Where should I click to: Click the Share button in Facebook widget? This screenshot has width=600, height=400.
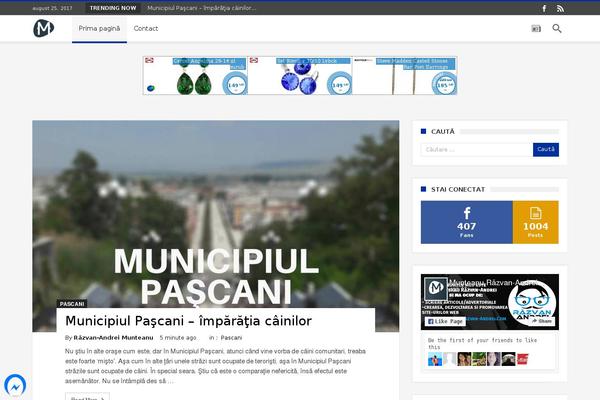[x=541, y=322]
